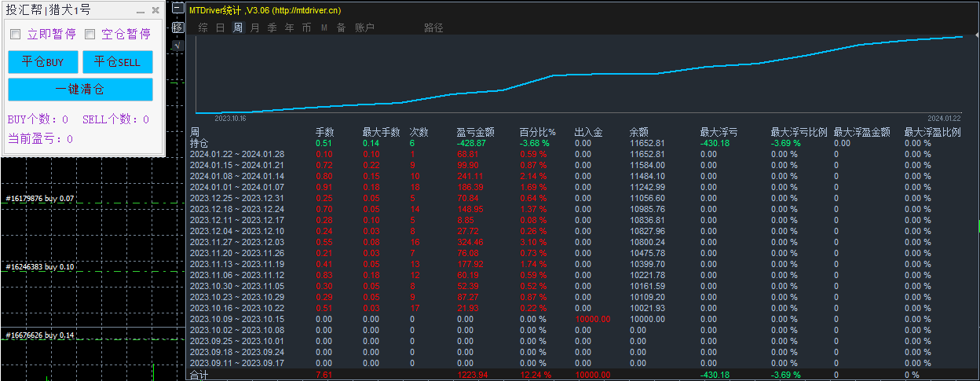Image resolution: width=980 pixels, height=381 pixels.
Task: Click the 最大浮亏比例 column header
Action: click(x=799, y=132)
